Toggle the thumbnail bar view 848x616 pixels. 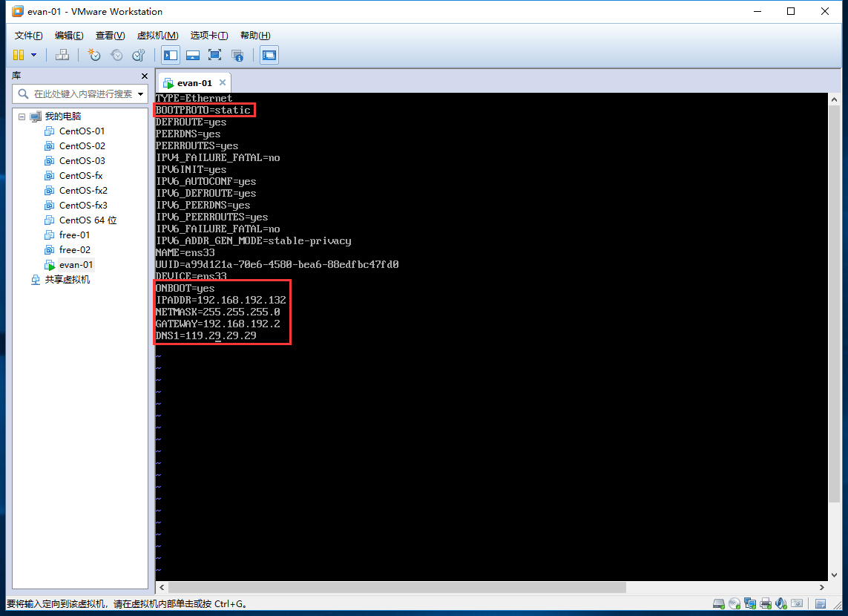pos(193,55)
